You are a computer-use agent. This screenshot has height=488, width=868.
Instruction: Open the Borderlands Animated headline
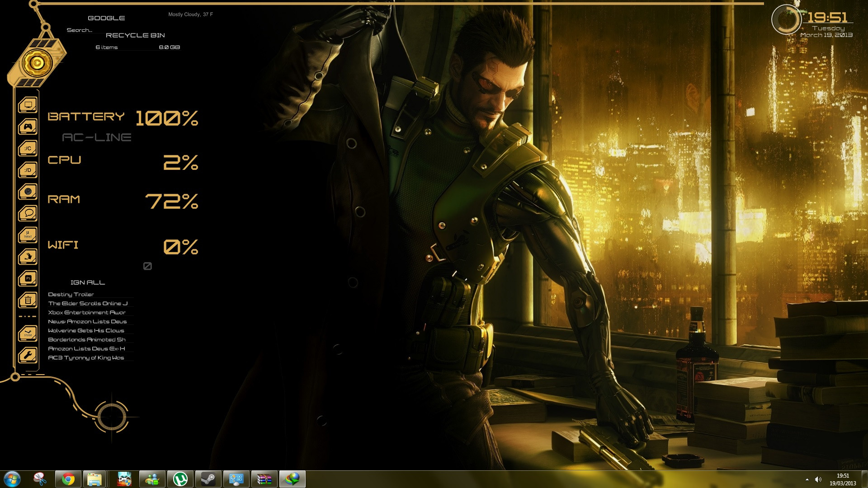pos(87,340)
